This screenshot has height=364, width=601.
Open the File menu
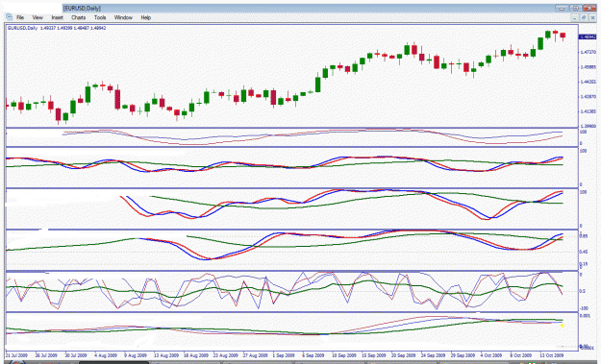point(20,17)
